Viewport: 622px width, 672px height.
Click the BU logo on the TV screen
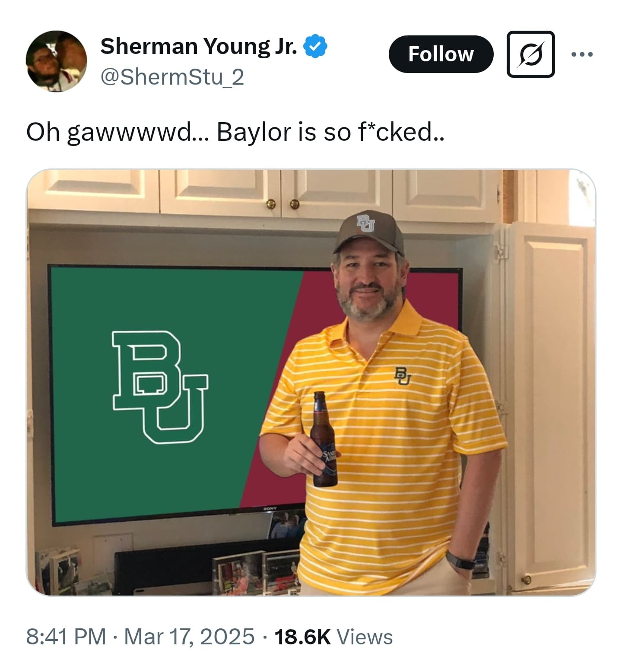point(159,387)
